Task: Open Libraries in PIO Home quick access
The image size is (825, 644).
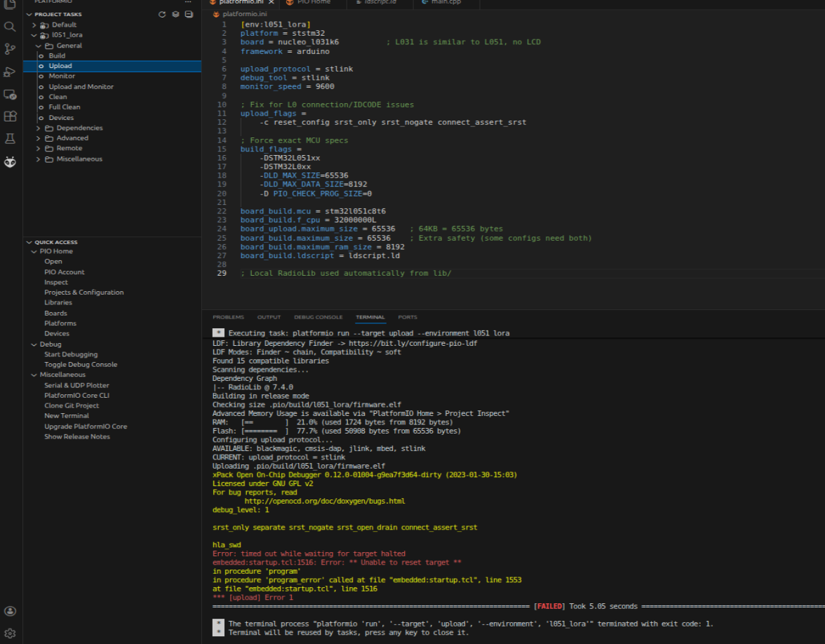Action: 58,302
